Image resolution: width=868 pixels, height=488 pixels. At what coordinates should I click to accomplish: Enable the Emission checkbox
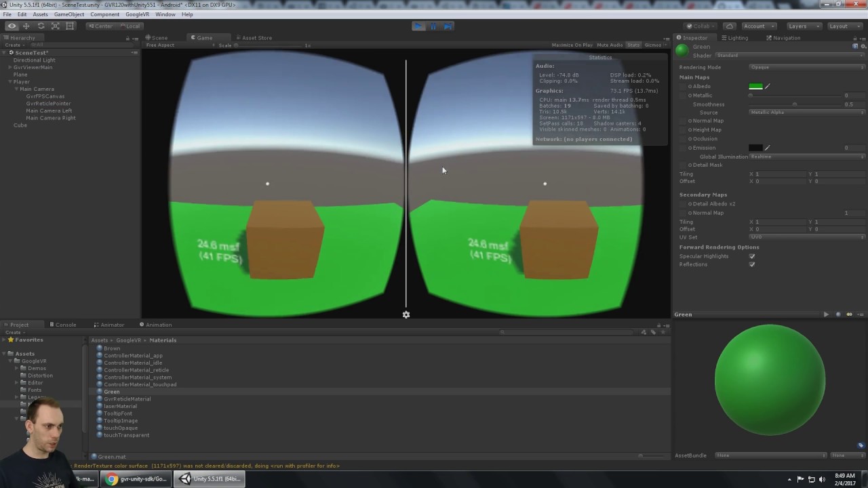(682, 148)
